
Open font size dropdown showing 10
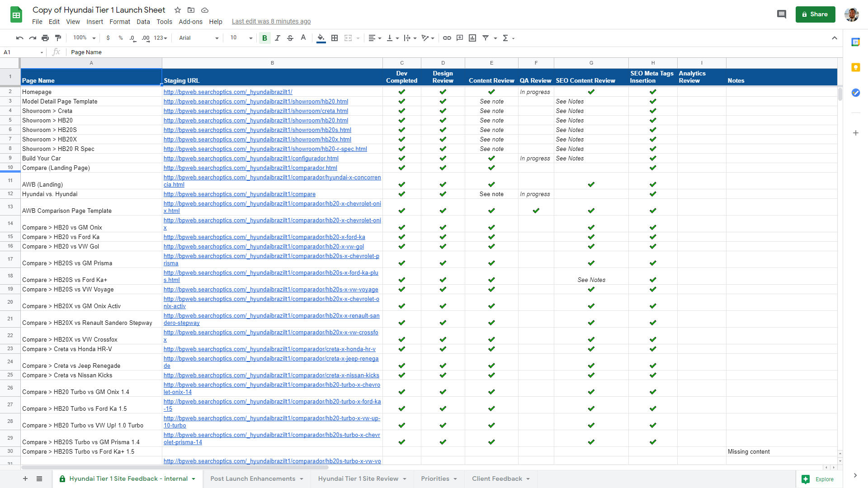point(241,38)
